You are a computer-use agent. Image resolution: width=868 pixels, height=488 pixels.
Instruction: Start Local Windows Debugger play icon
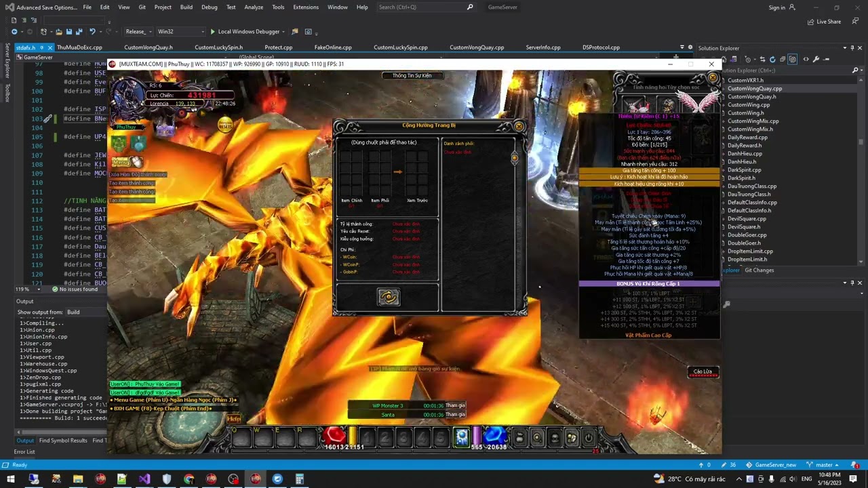tap(212, 31)
